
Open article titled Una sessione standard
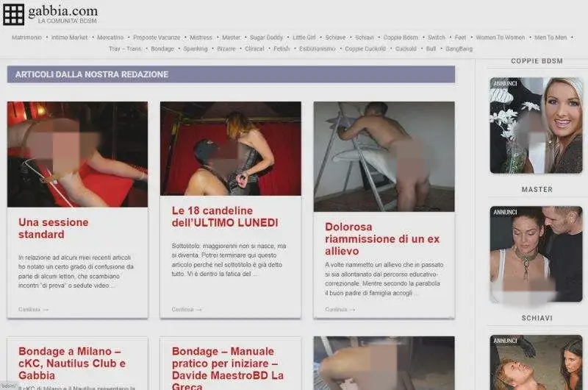[x=53, y=228]
